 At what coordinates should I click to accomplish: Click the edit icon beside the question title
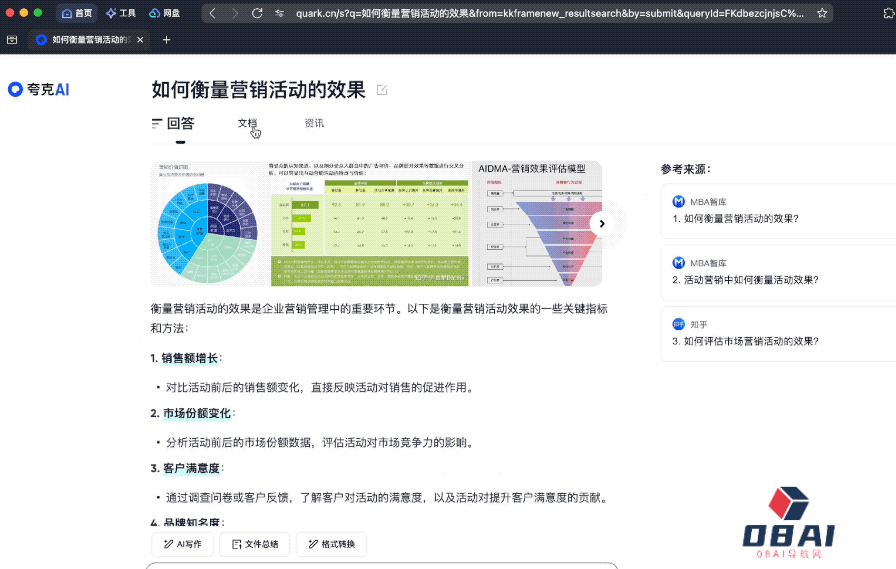pyautogui.click(x=382, y=90)
